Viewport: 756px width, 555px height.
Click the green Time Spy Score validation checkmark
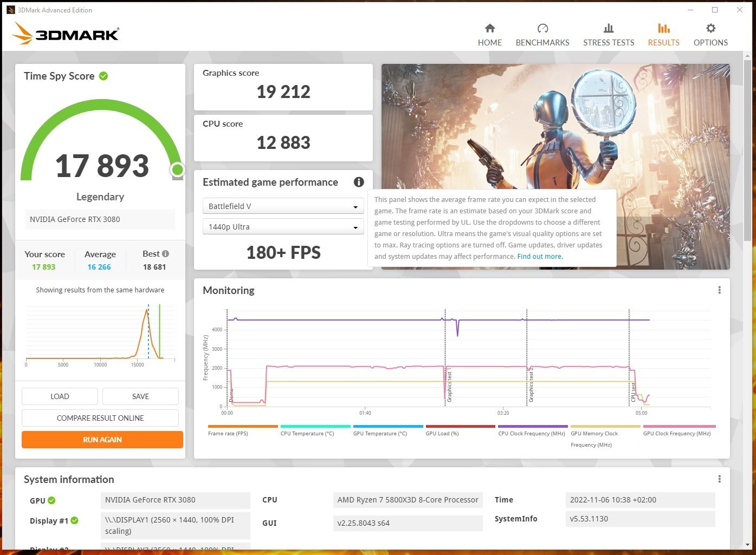click(x=104, y=76)
